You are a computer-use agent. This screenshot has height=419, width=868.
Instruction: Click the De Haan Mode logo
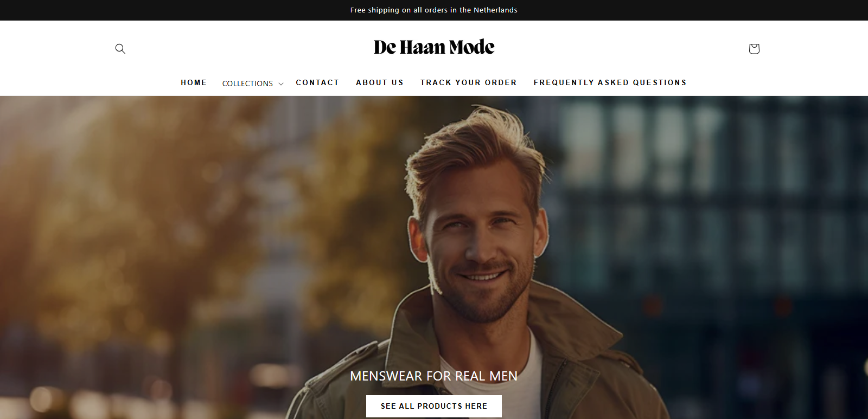434,47
